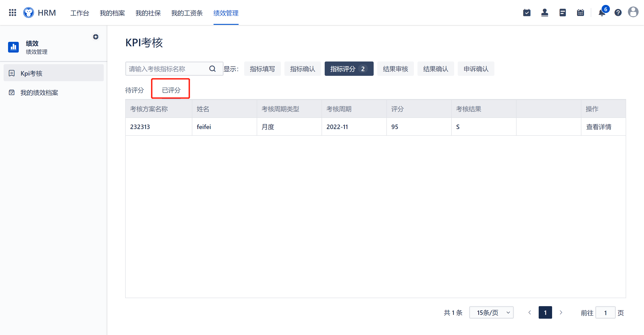This screenshot has height=335, width=644.
Task: Click the KPI考核 page title
Action: [144, 42]
